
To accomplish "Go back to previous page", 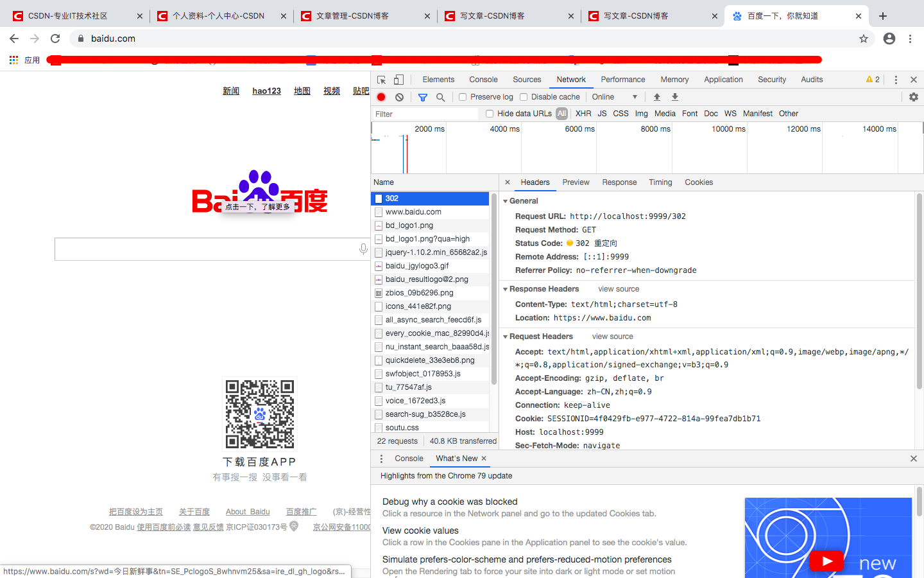I will [14, 39].
